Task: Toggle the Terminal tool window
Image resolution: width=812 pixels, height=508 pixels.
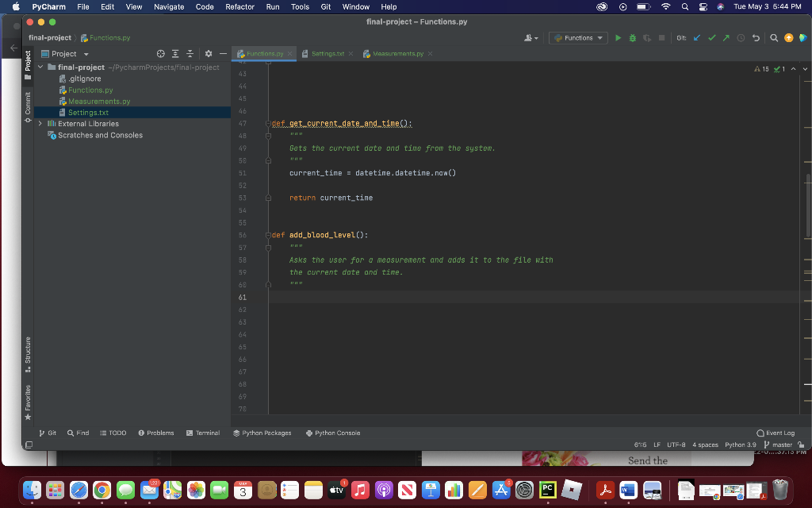Action: [x=202, y=433]
